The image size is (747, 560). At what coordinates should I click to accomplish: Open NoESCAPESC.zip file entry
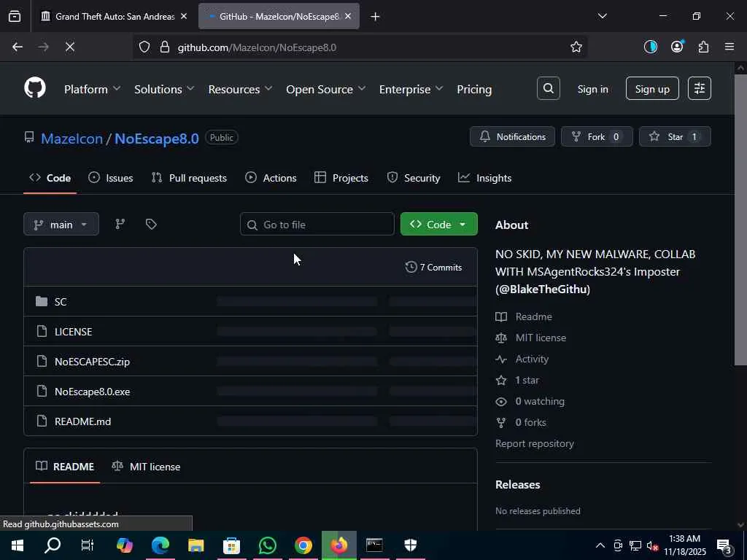pos(92,362)
